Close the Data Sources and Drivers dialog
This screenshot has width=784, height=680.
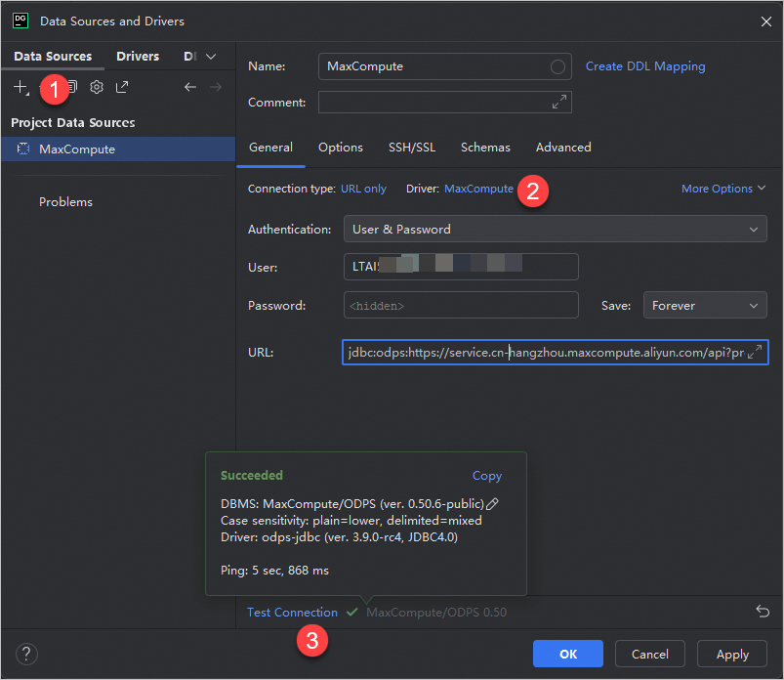click(766, 21)
